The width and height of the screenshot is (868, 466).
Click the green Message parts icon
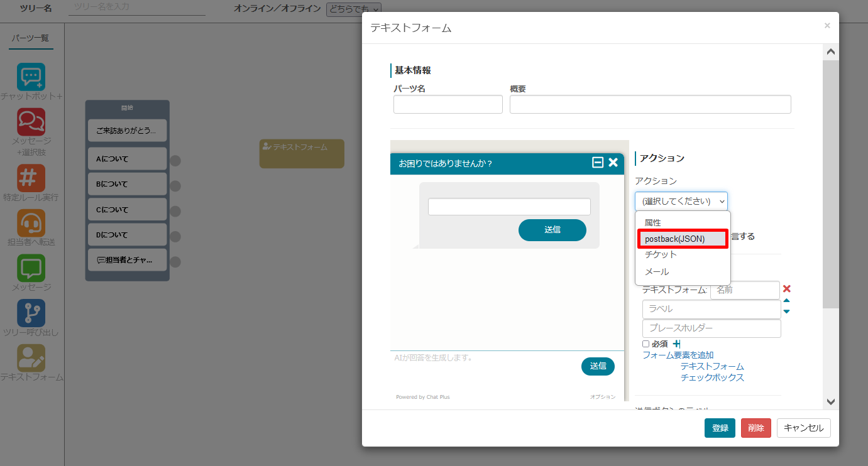[31, 268]
